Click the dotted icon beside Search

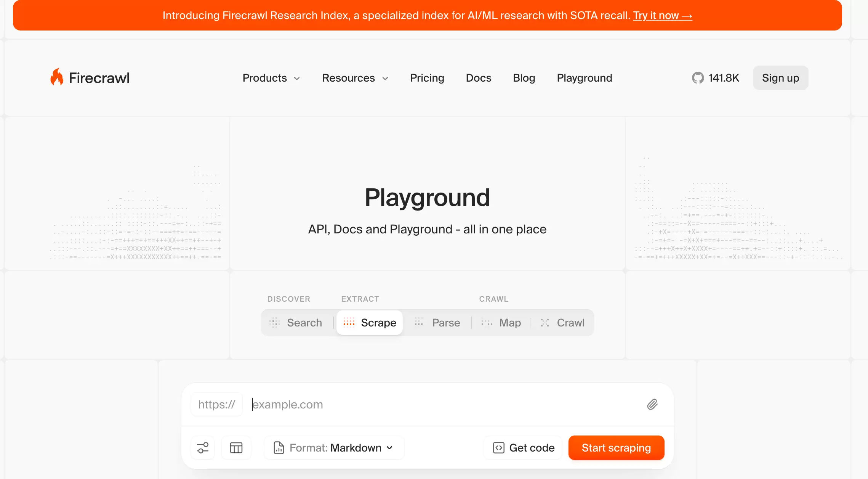[x=275, y=323]
